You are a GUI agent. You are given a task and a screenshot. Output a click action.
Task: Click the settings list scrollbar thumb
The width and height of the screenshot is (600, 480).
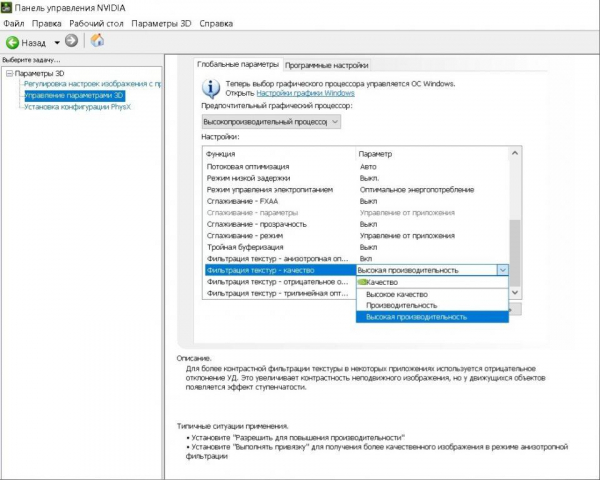[x=515, y=253]
